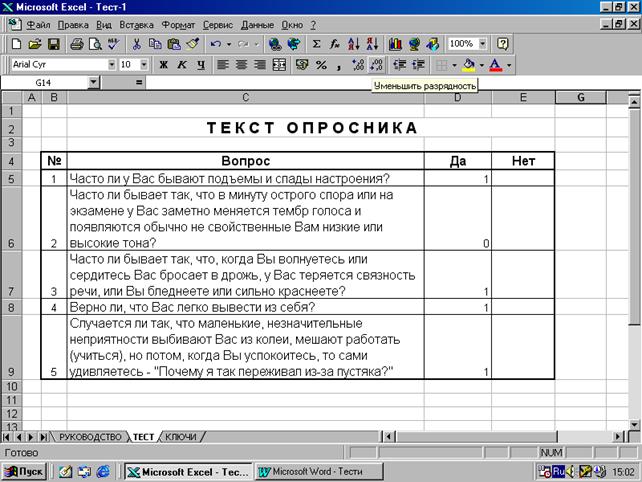Click the Cut scissors icon

pyautogui.click(x=135, y=44)
